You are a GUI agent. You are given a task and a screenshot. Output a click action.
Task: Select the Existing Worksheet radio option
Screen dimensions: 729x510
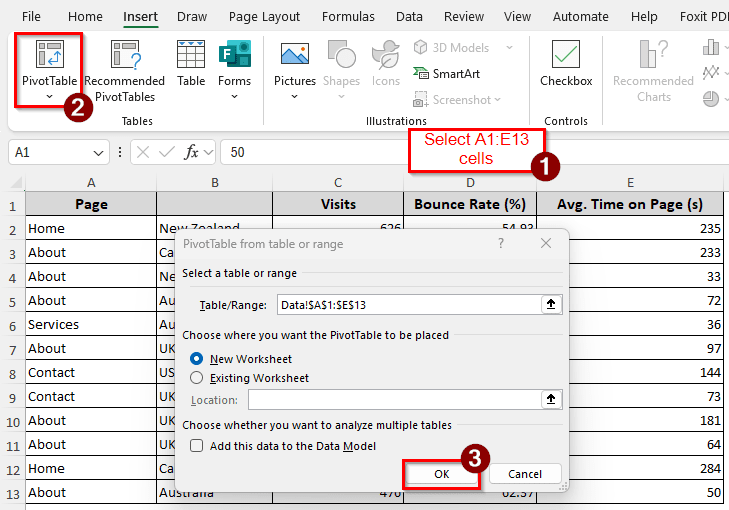(x=197, y=378)
